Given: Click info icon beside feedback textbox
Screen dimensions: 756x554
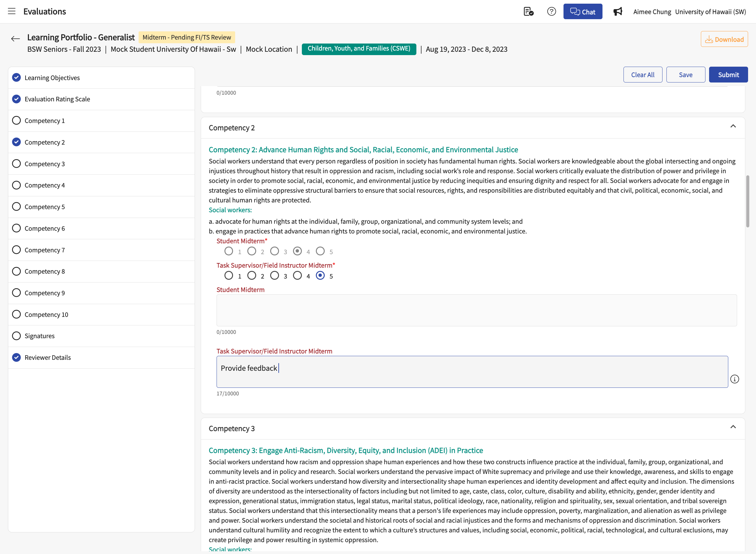Looking at the screenshot, I should click(x=734, y=379).
